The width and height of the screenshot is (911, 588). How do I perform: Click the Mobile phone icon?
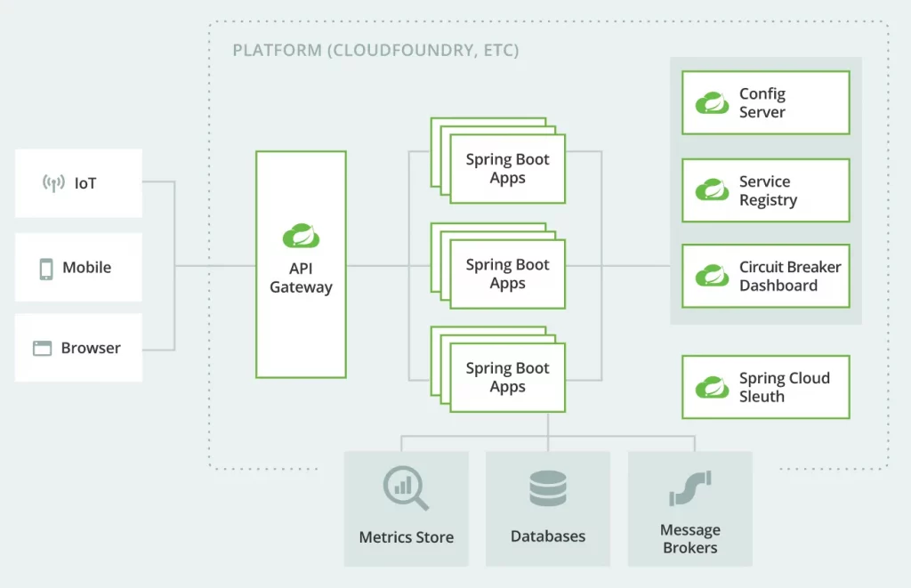click(x=46, y=268)
